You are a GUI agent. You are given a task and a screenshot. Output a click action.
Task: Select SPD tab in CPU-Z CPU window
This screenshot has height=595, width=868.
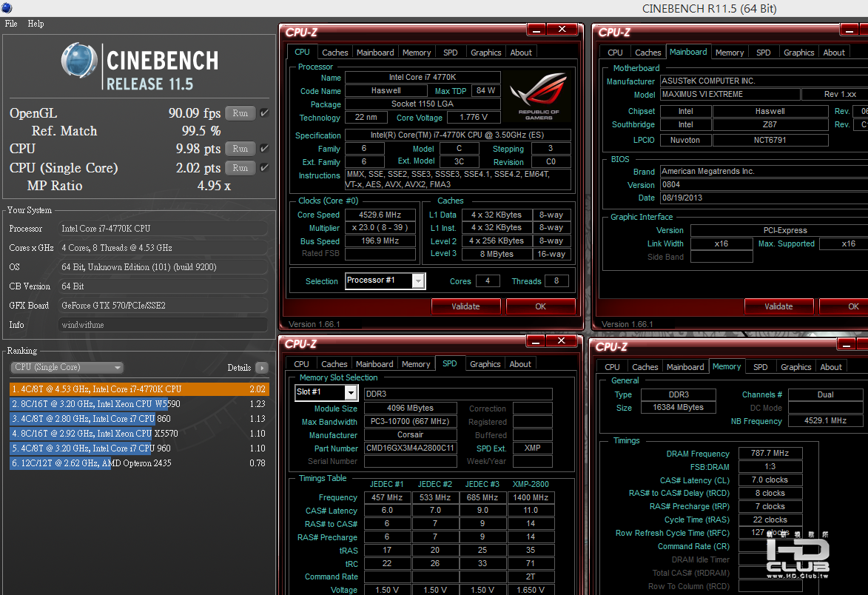coord(450,53)
